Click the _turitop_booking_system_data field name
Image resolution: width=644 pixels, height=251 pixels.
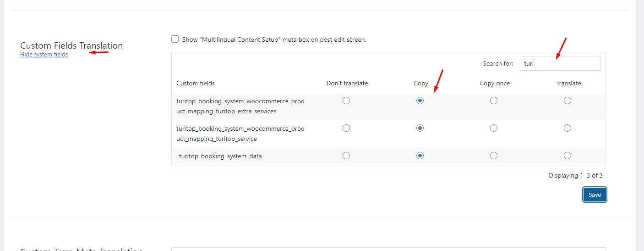click(x=219, y=156)
